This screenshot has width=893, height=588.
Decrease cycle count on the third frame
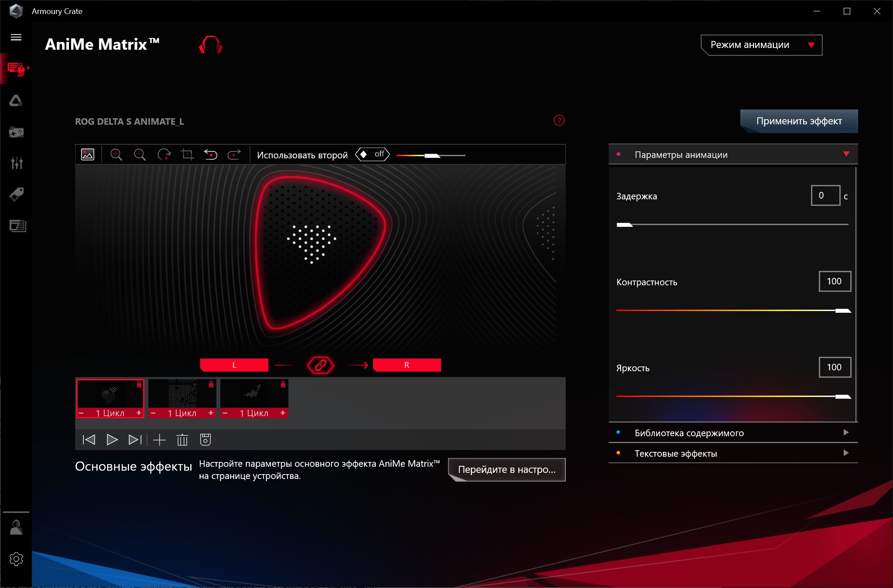(x=225, y=413)
